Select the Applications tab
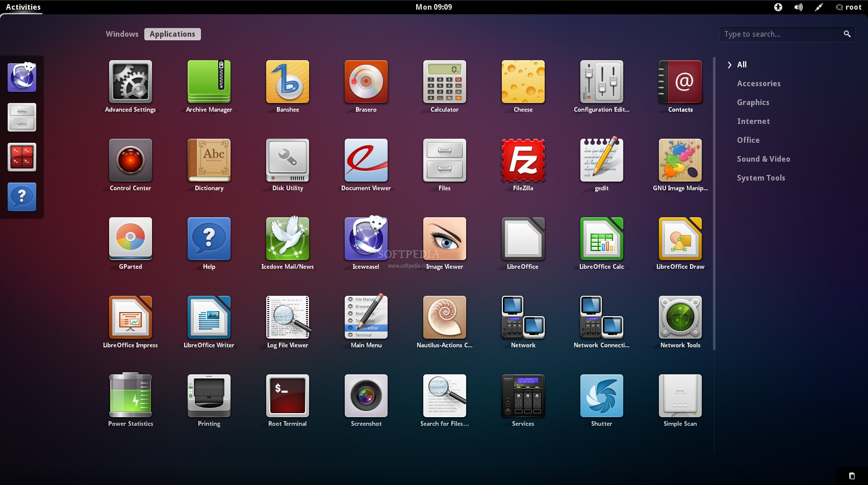 point(172,34)
